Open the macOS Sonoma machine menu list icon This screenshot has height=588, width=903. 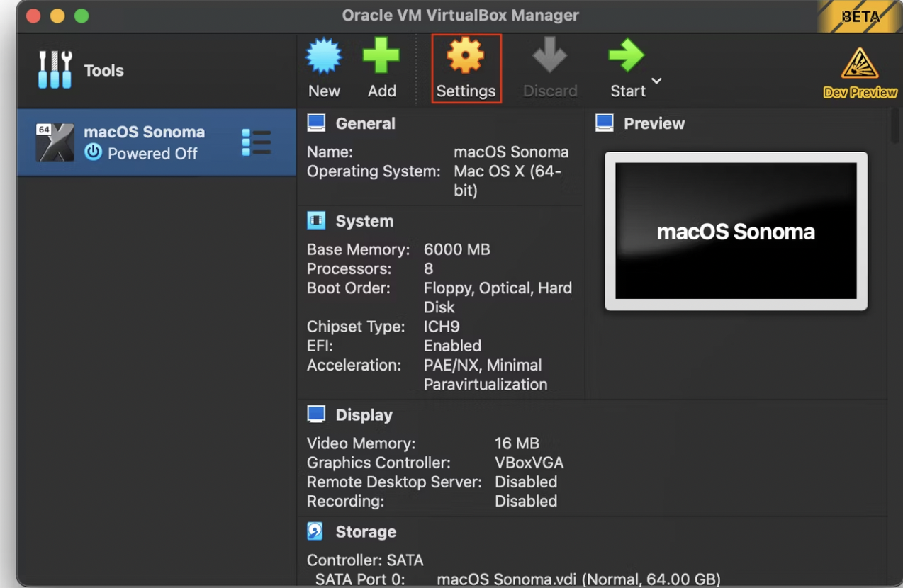tap(256, 142)
